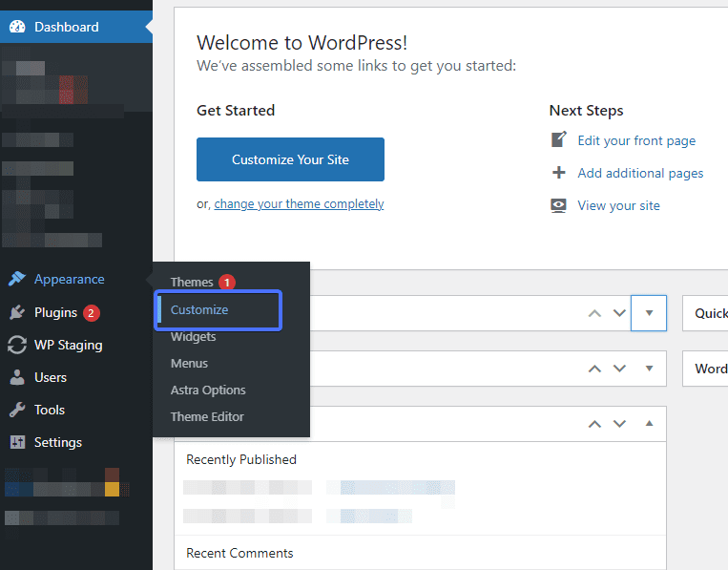
Task: Open the Add additional pages link
Action: tap(640, 173)
